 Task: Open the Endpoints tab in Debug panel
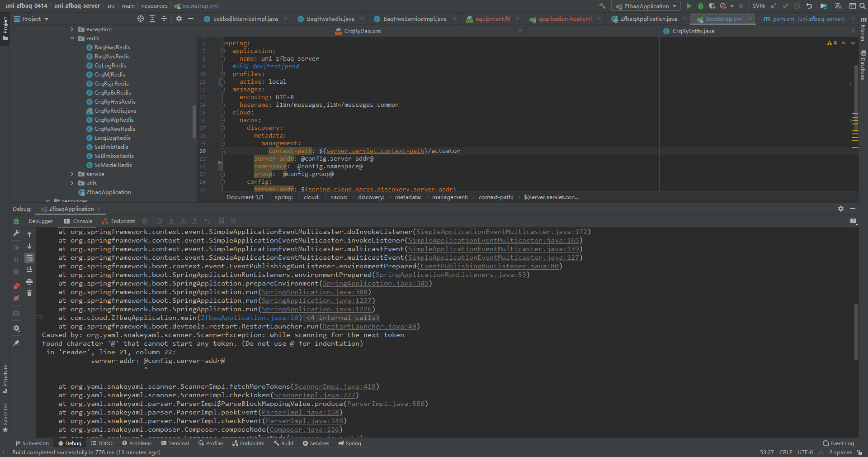tap(118, 221)
